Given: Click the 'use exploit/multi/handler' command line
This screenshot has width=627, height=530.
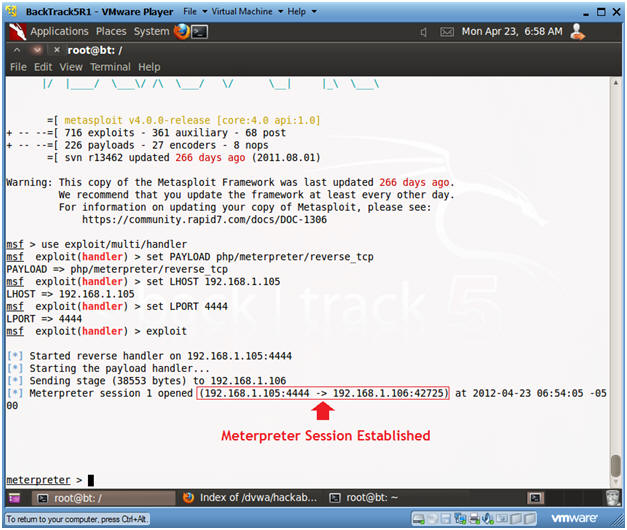Looking at the screenshot, I should pos(114,244).
